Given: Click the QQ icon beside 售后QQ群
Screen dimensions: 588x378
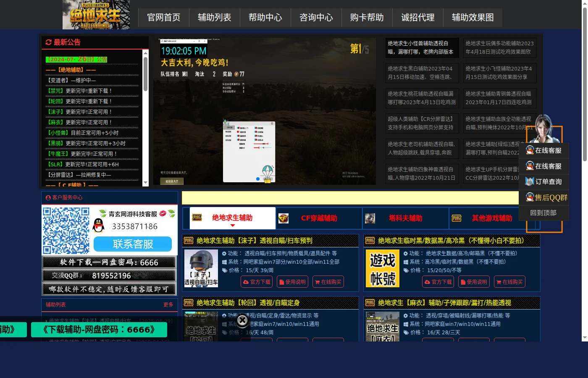Looking at the screenshot, I should [x=530, y=197].
